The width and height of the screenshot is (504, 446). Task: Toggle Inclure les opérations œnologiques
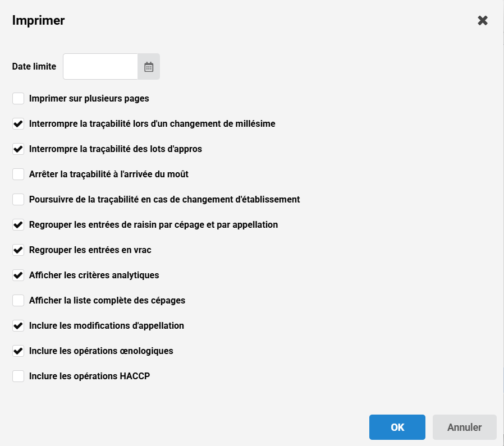click(x=19, y=351)
